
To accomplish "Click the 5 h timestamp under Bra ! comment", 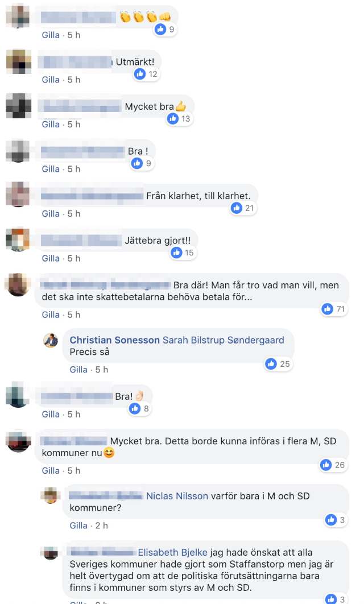I will pyautogui.click(x=74, y=169).
